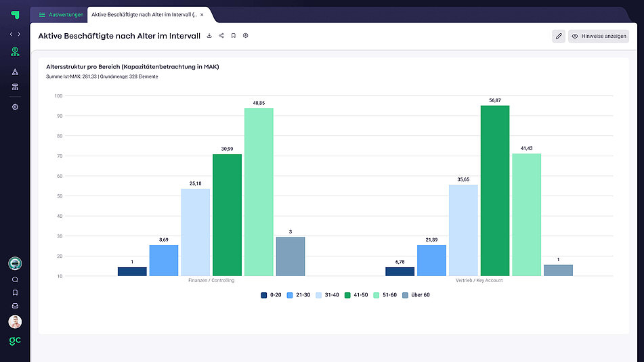The width and height of the screenshot is (644, 362).
Task: Click the 21-30 legend color swatch
Action: [x=290, y=295]
